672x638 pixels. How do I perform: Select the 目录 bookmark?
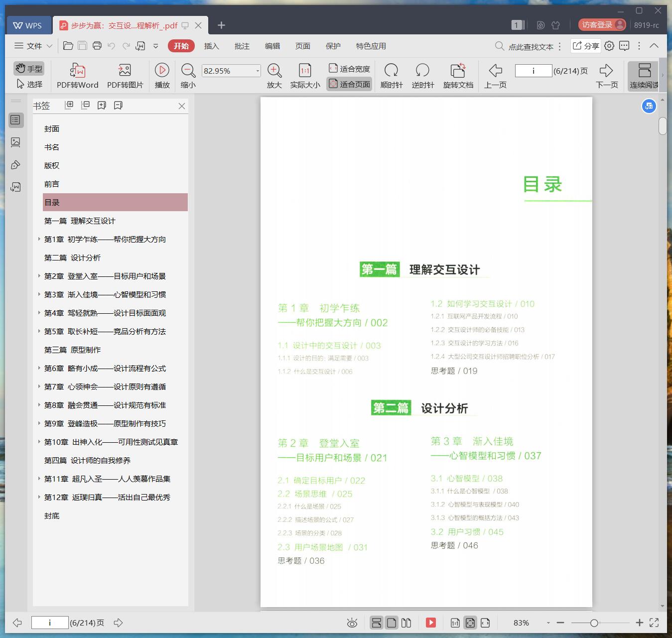[115, 202]
